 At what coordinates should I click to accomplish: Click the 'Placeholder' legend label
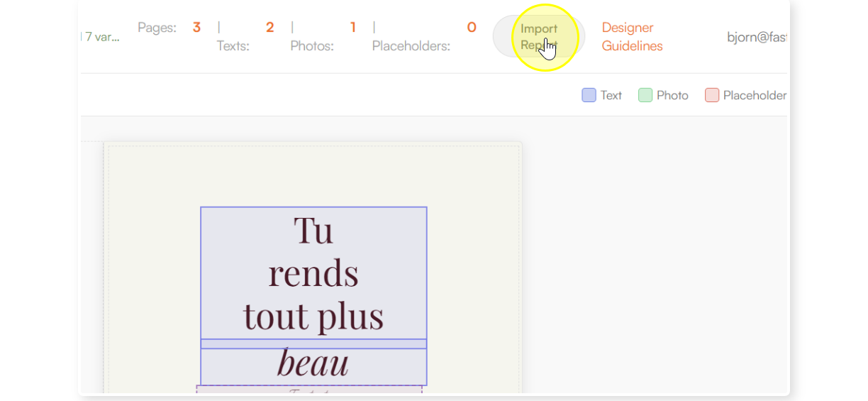[755, 95]
